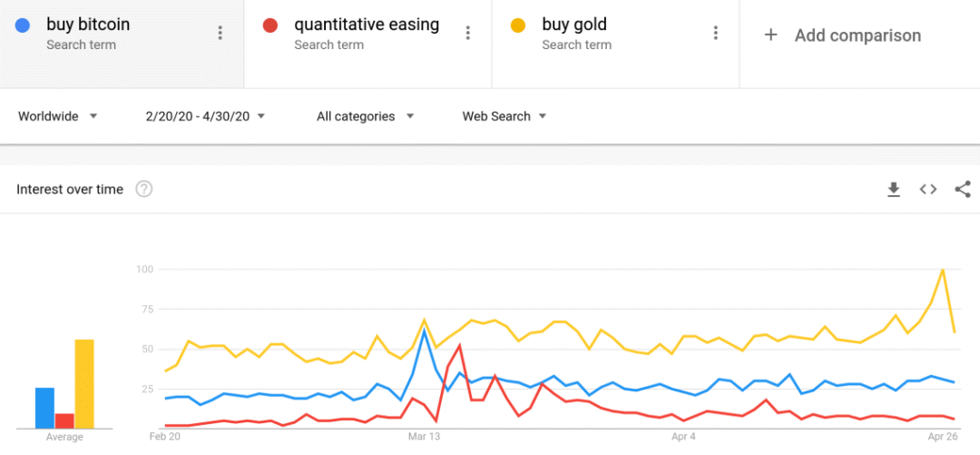This screenshot has height=455, width=980.
Task: Share the Interest over time chart
Action: pyautogui.click(x=963, y=189)
